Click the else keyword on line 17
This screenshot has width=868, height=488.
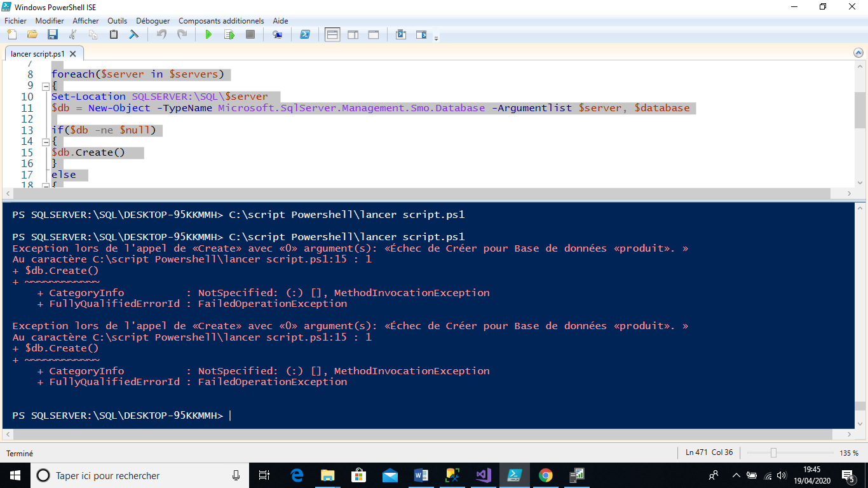tap(64, 175)
